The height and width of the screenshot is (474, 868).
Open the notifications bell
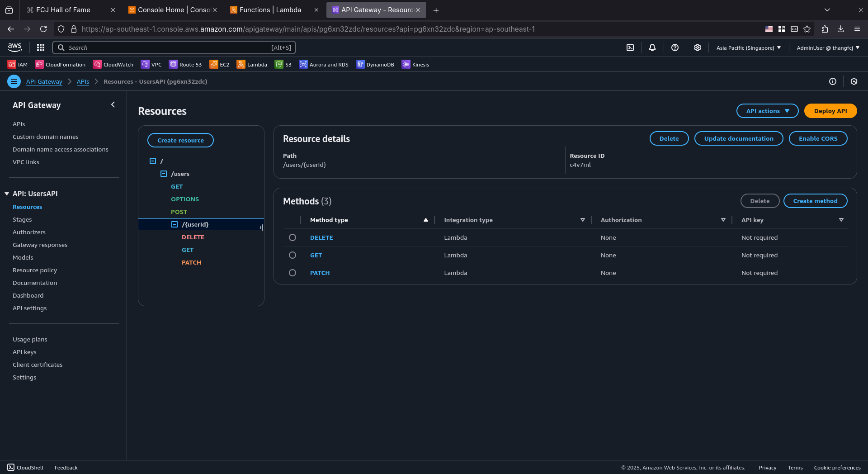point(652,47)
